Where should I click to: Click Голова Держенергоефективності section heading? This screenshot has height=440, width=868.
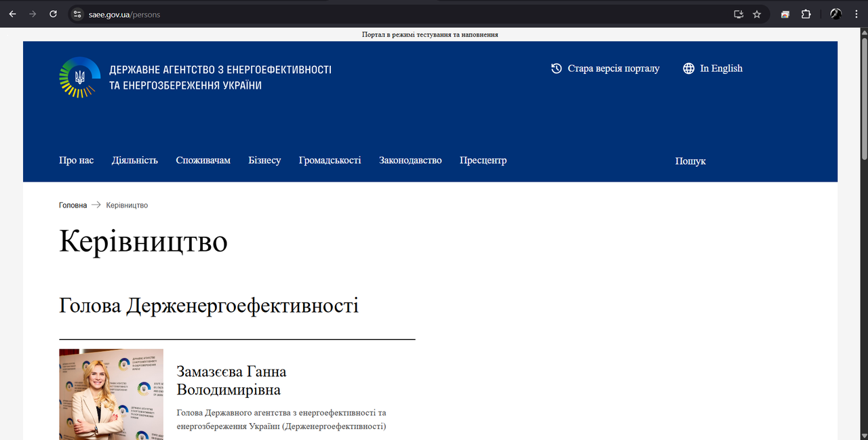coord(209,305)
